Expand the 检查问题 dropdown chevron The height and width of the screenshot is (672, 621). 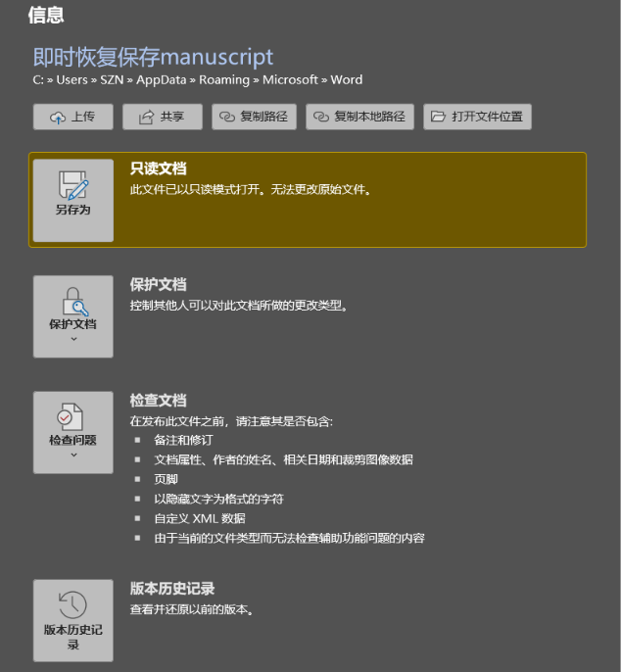coord(73,455)
